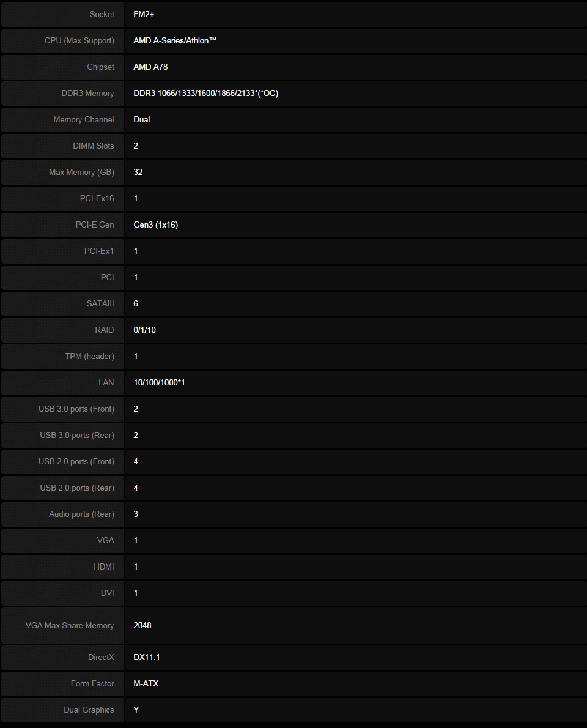Select the Dual Graphics row label
The height and width of the screenshot is (728, 587).
point(89,710)
